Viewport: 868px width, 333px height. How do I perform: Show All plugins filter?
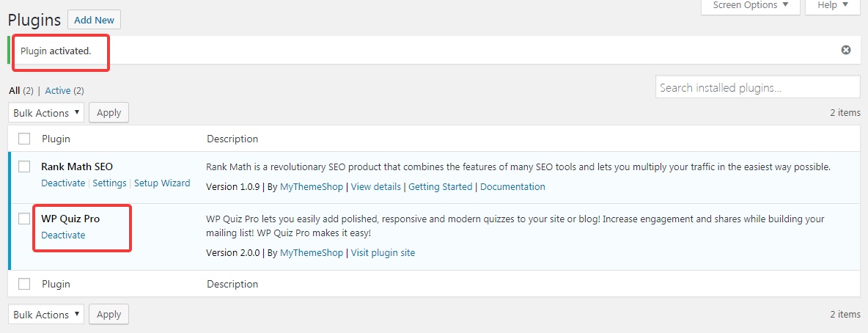14,91
